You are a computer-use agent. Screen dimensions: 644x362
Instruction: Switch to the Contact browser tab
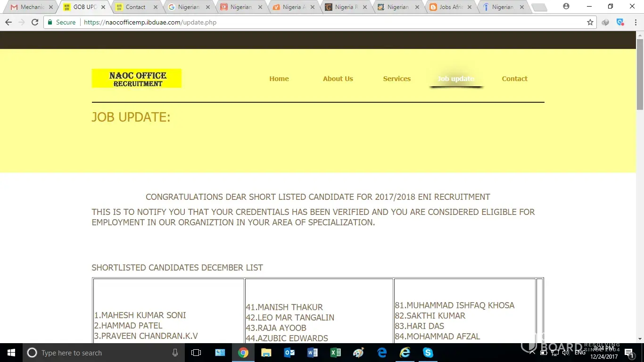136,7
